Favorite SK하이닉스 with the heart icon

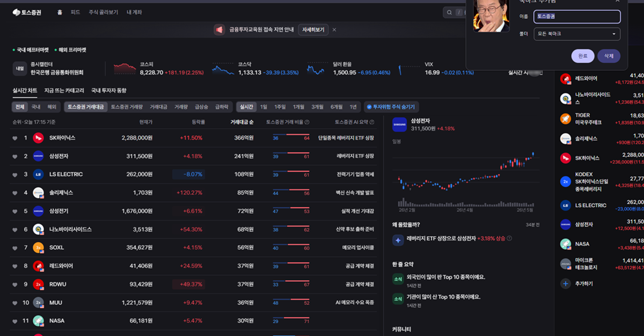point(15,138)
